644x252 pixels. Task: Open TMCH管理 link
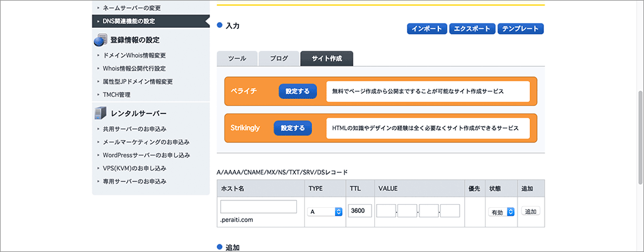[116, 94]
